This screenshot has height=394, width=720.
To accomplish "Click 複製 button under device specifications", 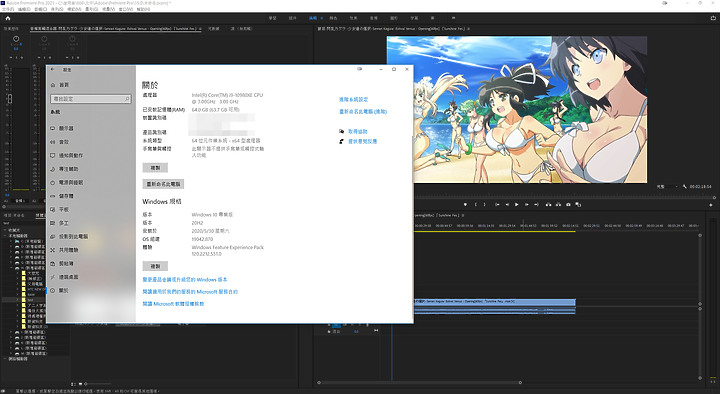I will point(155,168).
